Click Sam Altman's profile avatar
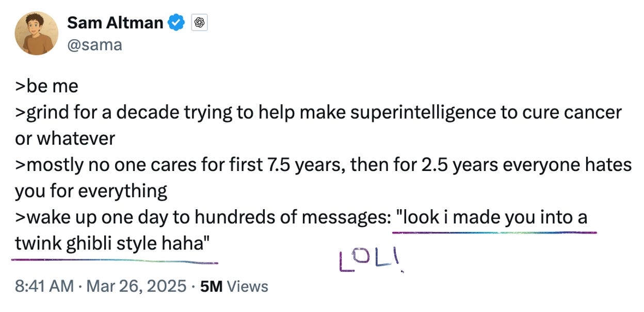The image size is (644, 312). point(36,33)
